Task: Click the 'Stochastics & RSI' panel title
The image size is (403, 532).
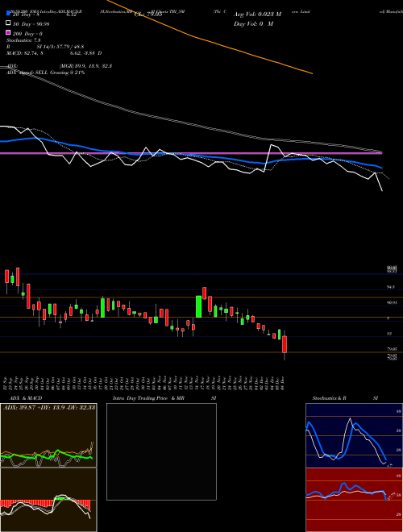Action: pyautogui.click(x=345, y=398)
